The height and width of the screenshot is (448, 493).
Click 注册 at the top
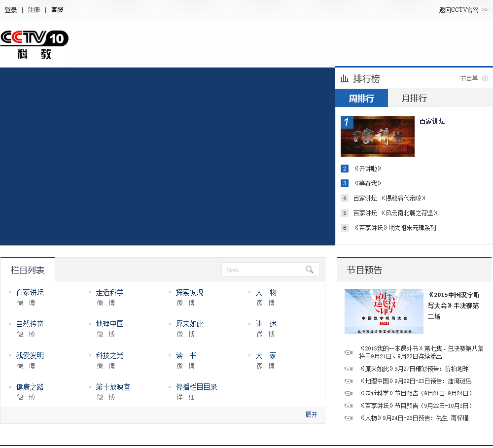click(x=34, y=10)
